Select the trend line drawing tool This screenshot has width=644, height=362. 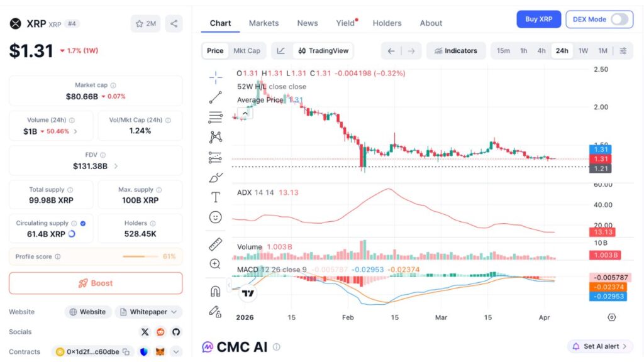216,96
